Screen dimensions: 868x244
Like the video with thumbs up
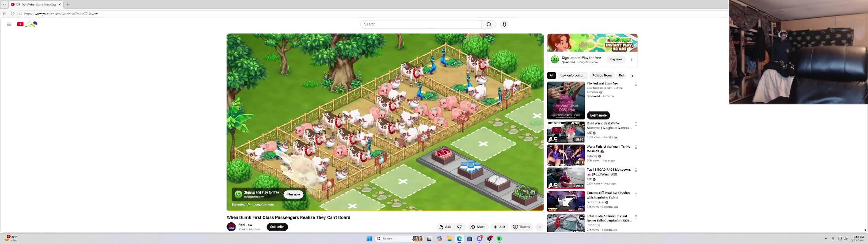click(x=445, y=227)
